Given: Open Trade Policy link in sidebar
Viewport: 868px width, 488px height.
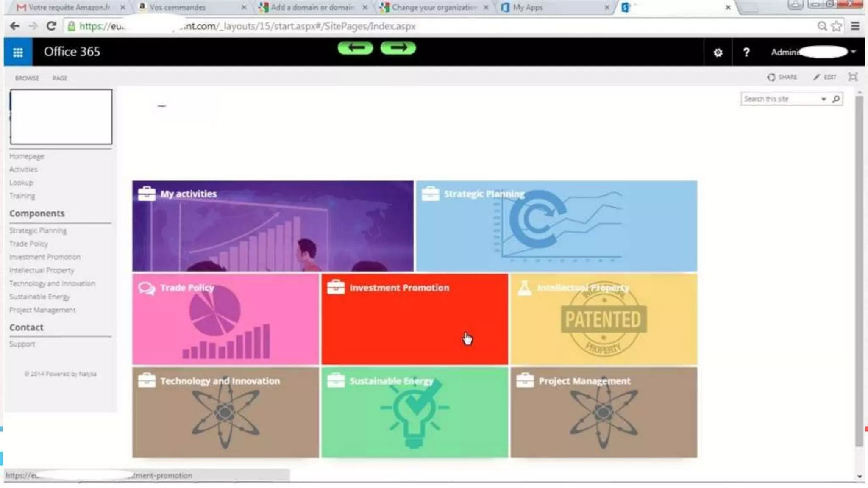Looking at the screenshot, I should click(28, 244).
